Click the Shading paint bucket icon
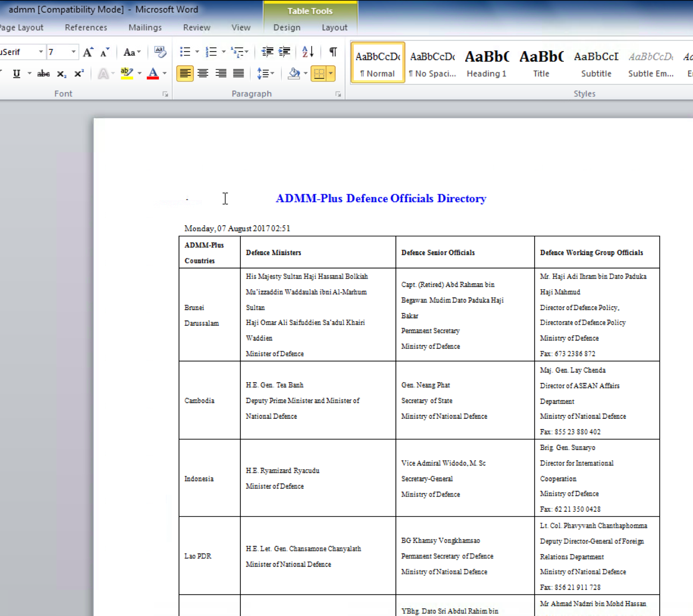 (x=294, y=74)
